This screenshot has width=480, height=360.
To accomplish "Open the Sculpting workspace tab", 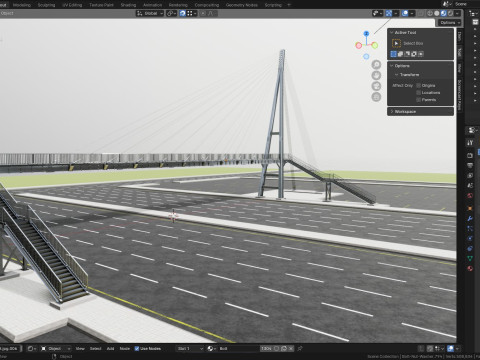I will point(46,5).
